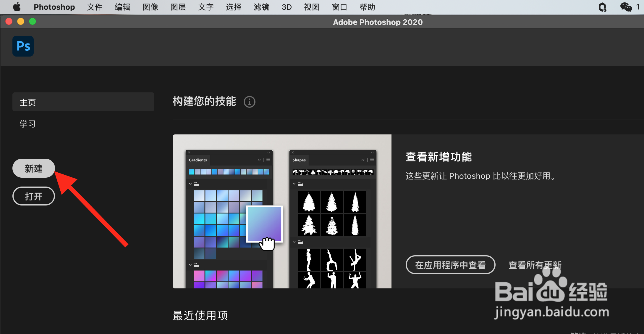The height and width of the screenshot is (334, 644).
Task: Open the Gradients panel flyout menu
Action: [x=268, y=160]
